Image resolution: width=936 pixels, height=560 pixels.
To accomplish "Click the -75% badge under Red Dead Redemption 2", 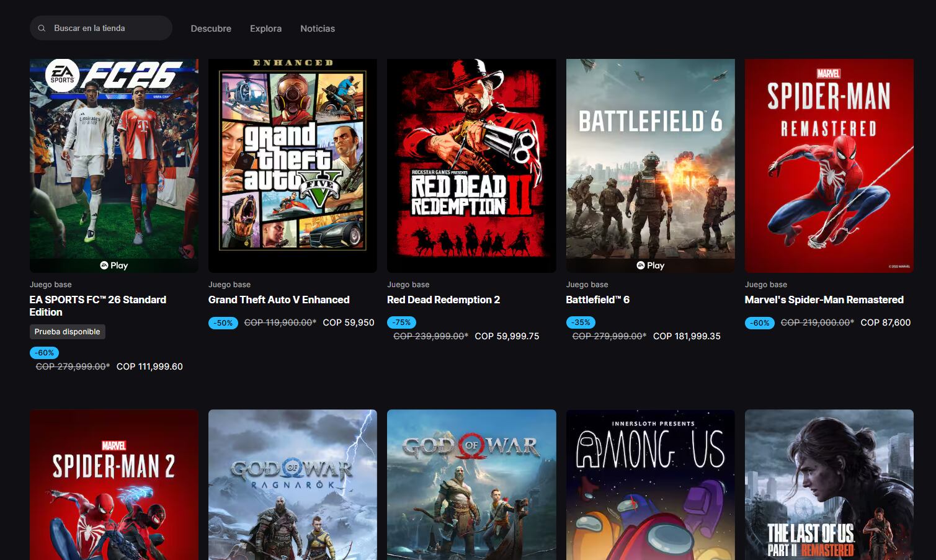I will click(x=401, y=322).
